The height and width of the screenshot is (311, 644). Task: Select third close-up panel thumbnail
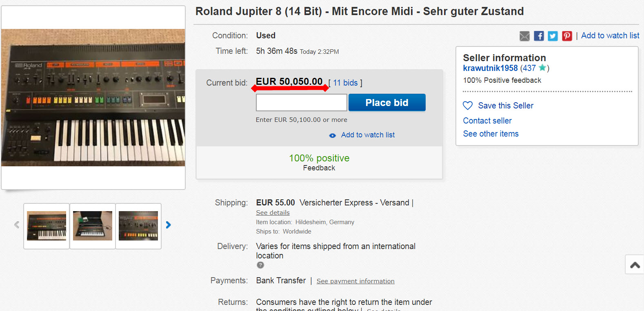pyautogui.click(x=138, y=226)
